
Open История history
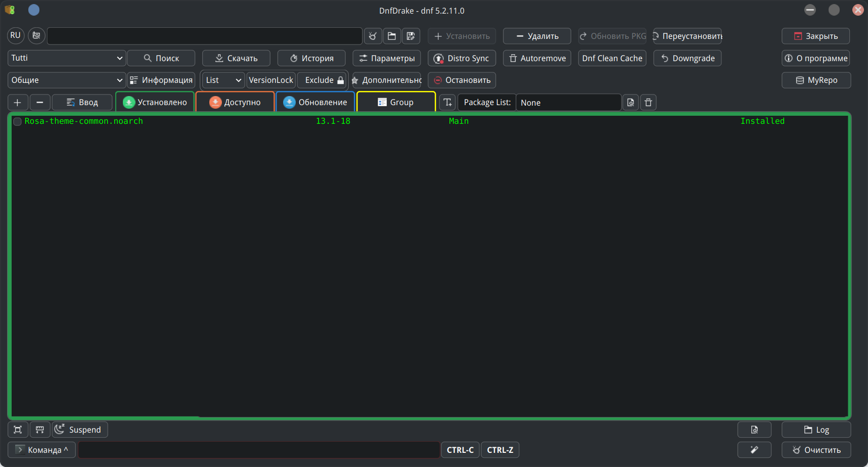coord(311,58)
